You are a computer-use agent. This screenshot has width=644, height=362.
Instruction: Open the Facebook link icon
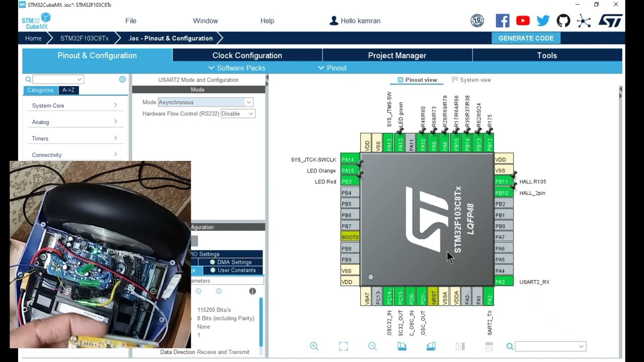click(x=503, y=21)
